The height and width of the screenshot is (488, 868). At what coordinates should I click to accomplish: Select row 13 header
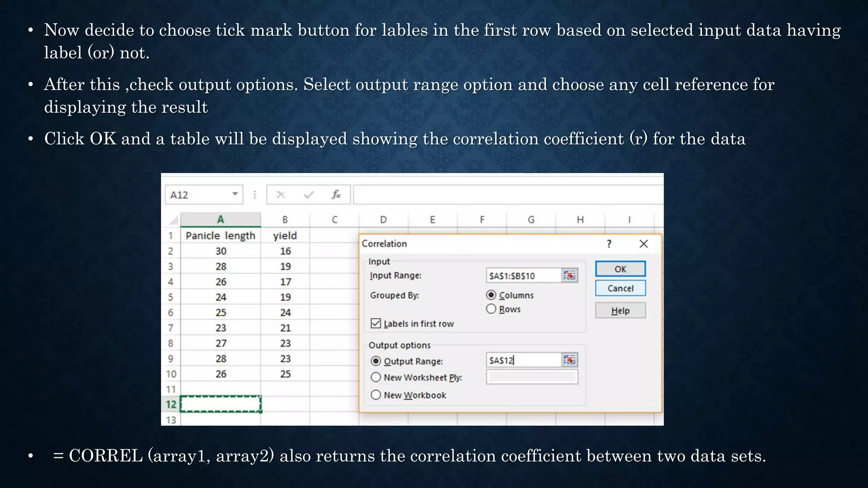[x=171, y=420]
